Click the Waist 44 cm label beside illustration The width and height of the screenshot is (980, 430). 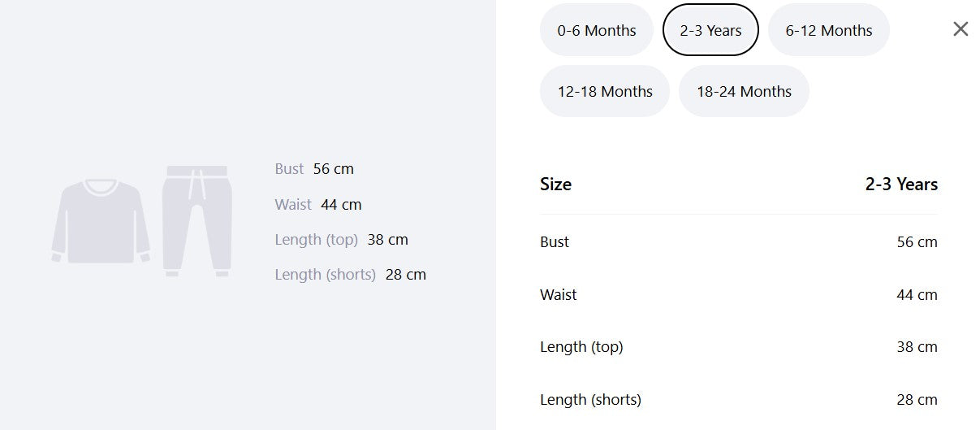318,204
